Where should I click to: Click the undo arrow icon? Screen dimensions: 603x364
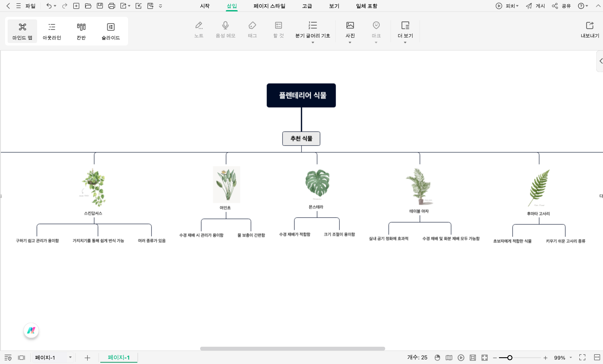(49, 6)
